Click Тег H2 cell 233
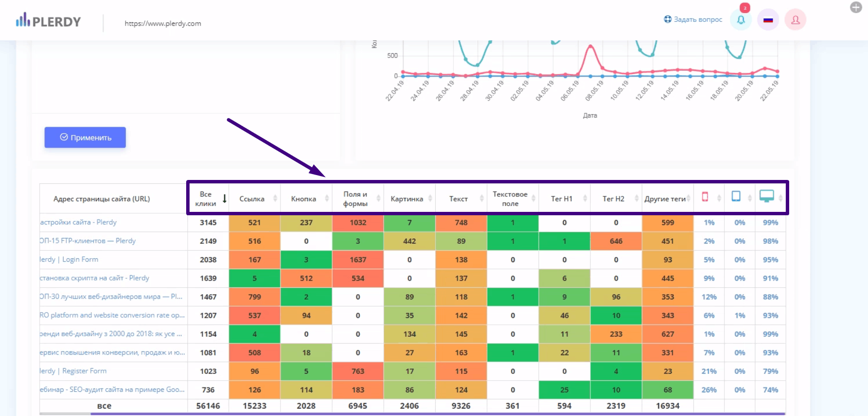The image size is (868, 416). click(616, 334)
